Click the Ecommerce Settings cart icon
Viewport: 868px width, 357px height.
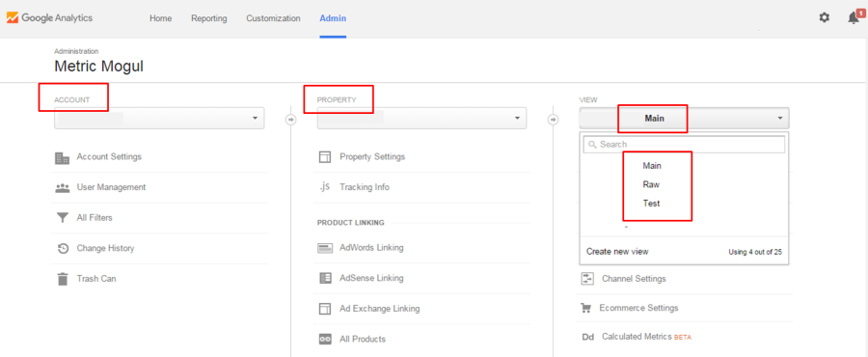click(585, 308)
